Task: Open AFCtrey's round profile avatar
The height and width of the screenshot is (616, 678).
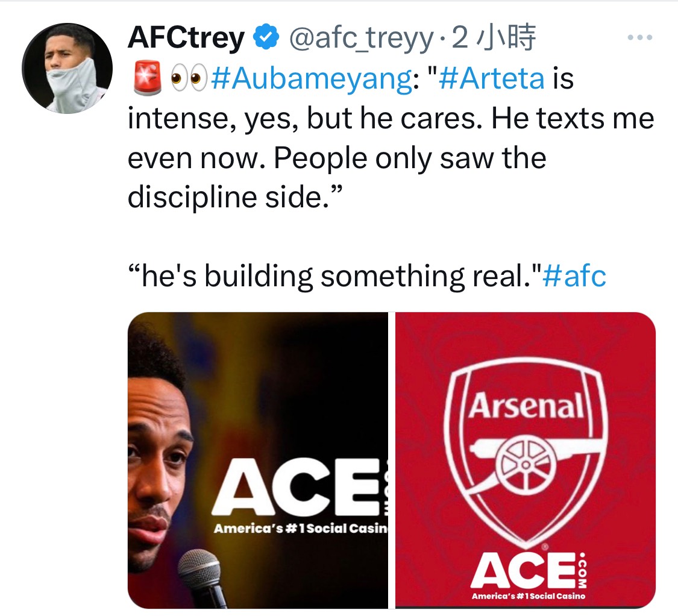Action: [67, 68]
